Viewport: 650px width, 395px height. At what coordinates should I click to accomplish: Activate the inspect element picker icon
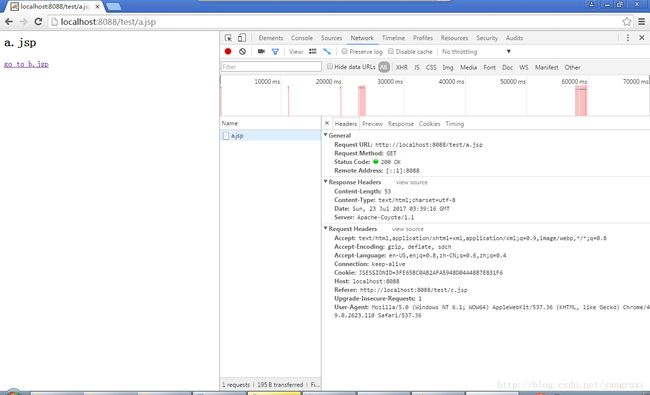point(228,38)
